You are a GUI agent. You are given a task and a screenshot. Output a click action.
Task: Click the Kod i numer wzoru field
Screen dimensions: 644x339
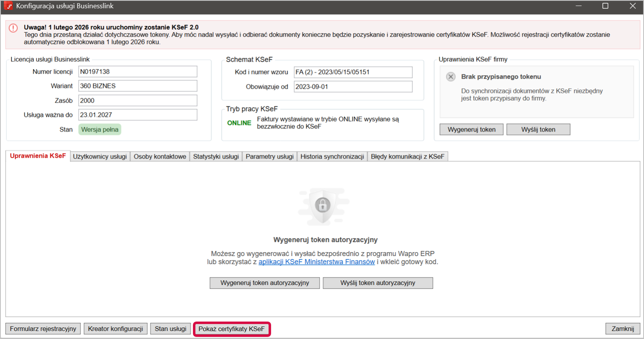pyautogui.click(x=353, y=72)
